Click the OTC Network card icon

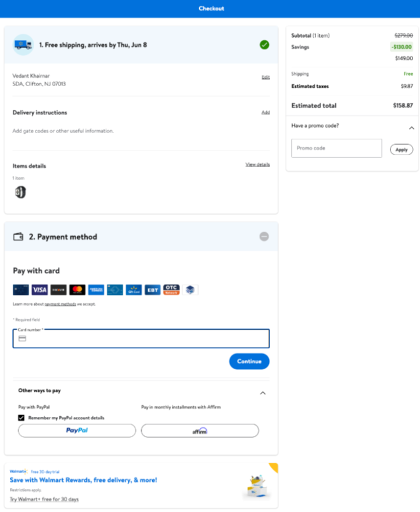pyautogui.click(x=171, y=290)
